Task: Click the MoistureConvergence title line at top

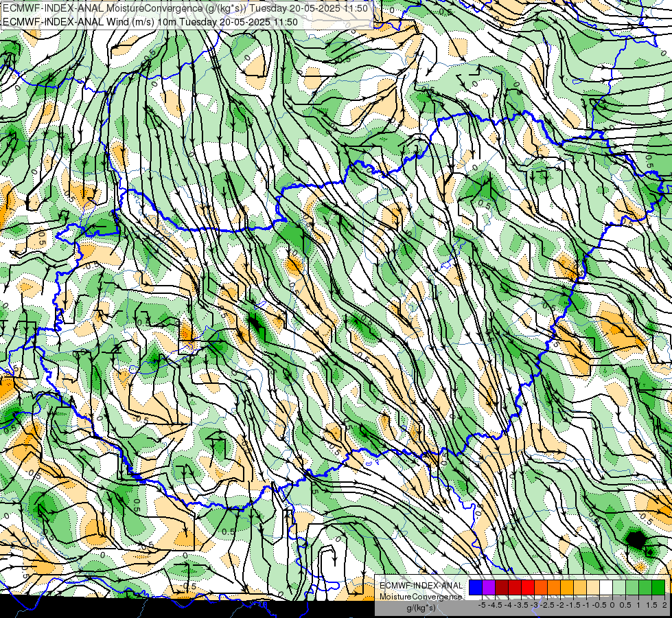Action: coord(185,8)
